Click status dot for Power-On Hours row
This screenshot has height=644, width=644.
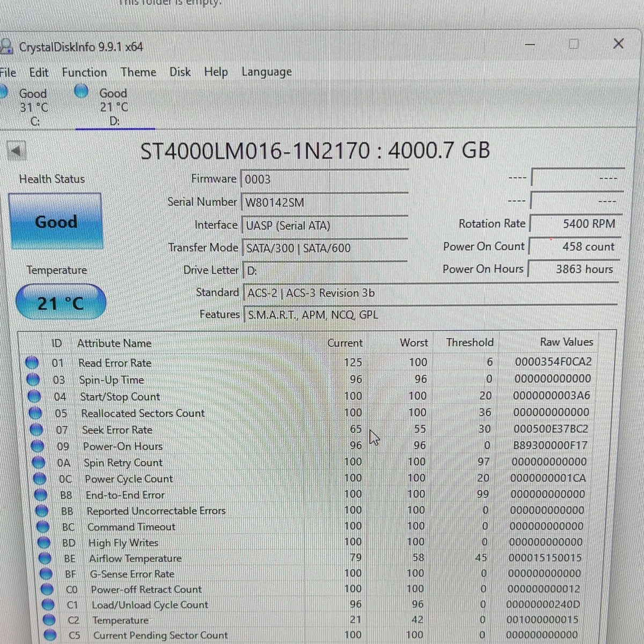(38, 446)
